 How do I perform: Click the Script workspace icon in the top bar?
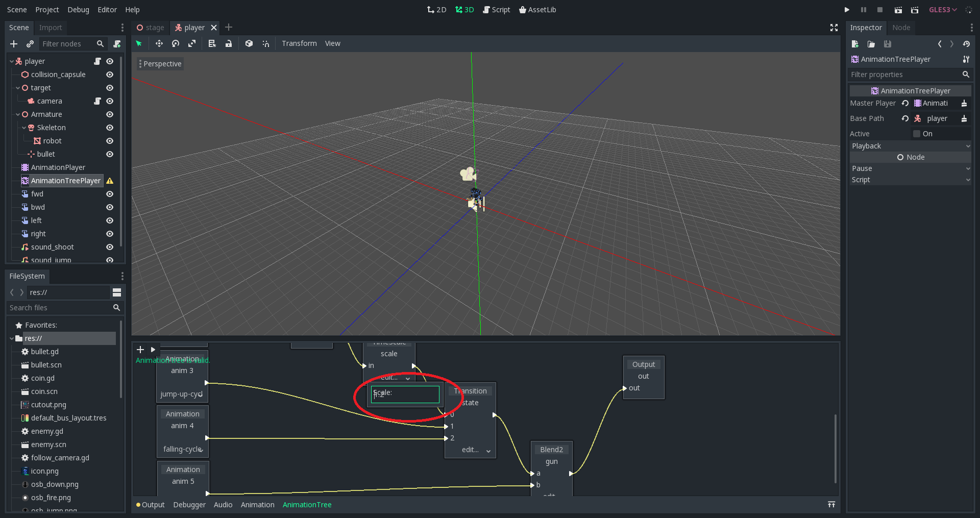click(x=496, y=9)
